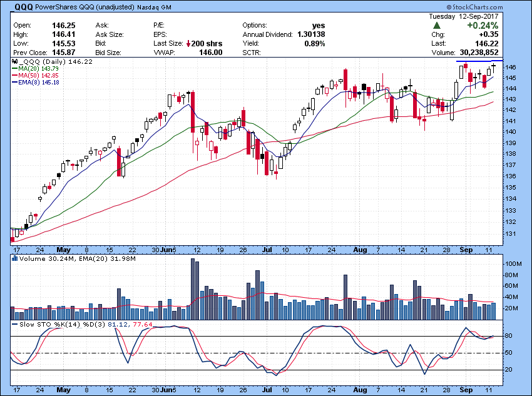532x396 pixels.
Task: Click the tallest volume bar near Jun 12
Action: [193, 289]
